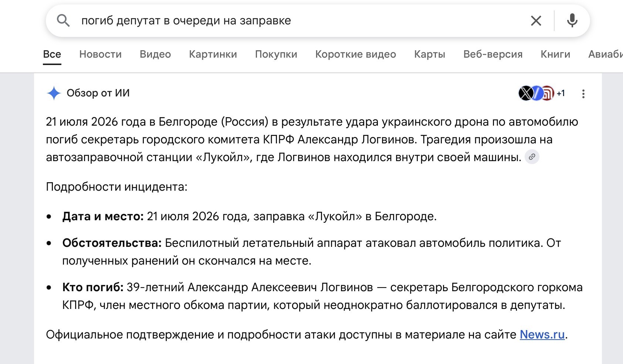Click the link chip after first paragraph
623x364 pixels.
[532, 157]
